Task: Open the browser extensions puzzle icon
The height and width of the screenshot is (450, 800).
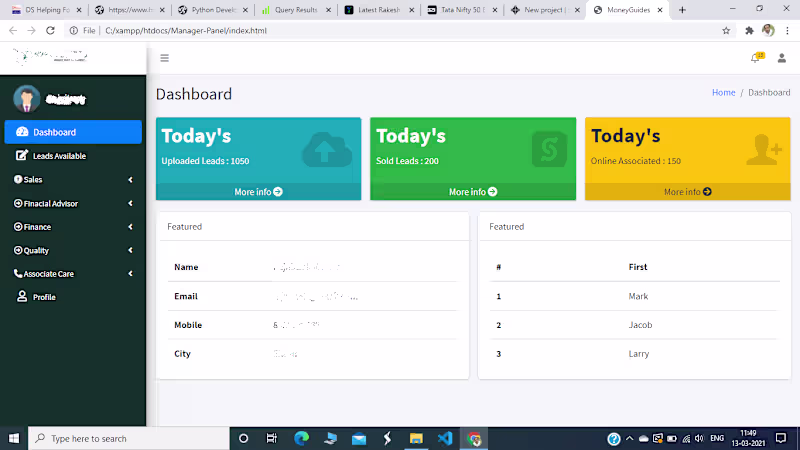Action: (x=749, y=31)
